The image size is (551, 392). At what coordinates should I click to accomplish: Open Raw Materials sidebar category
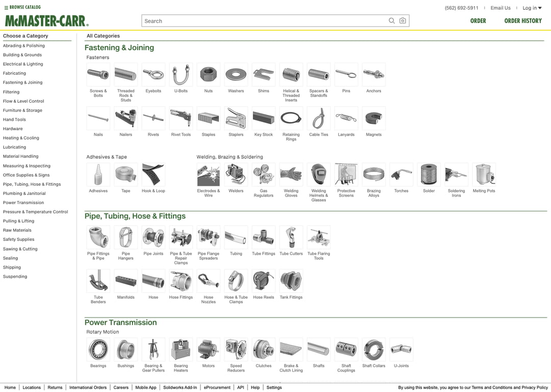[17, 230]
